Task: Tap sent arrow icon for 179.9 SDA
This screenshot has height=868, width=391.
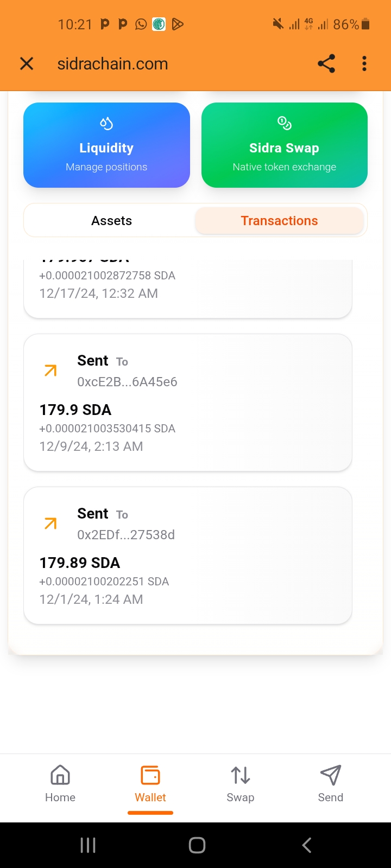Action: pyautogui.click(x=51, y=371)
